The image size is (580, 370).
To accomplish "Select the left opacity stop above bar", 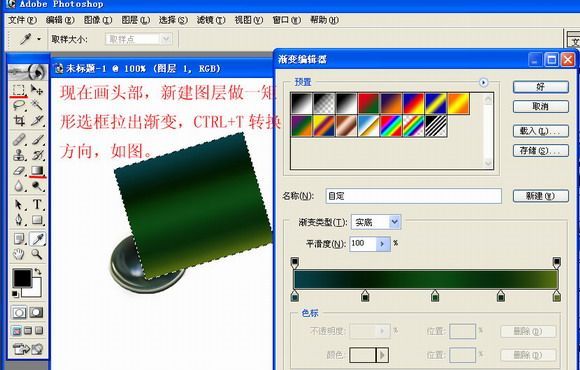I will [295, 262].
